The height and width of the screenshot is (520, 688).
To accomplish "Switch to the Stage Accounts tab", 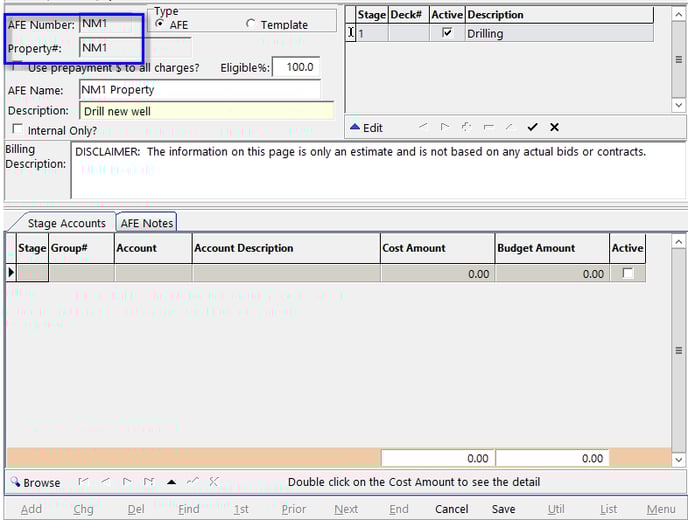I will coord(66,223).
